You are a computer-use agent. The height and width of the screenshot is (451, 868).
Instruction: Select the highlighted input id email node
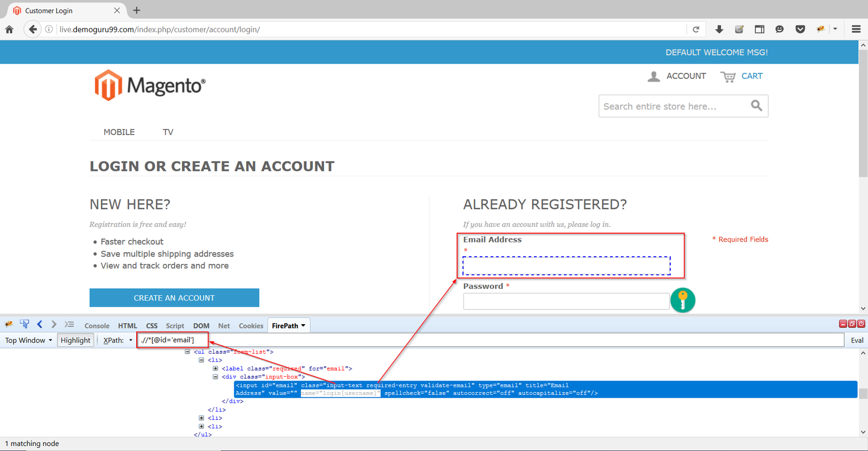[x=546, y=389]
